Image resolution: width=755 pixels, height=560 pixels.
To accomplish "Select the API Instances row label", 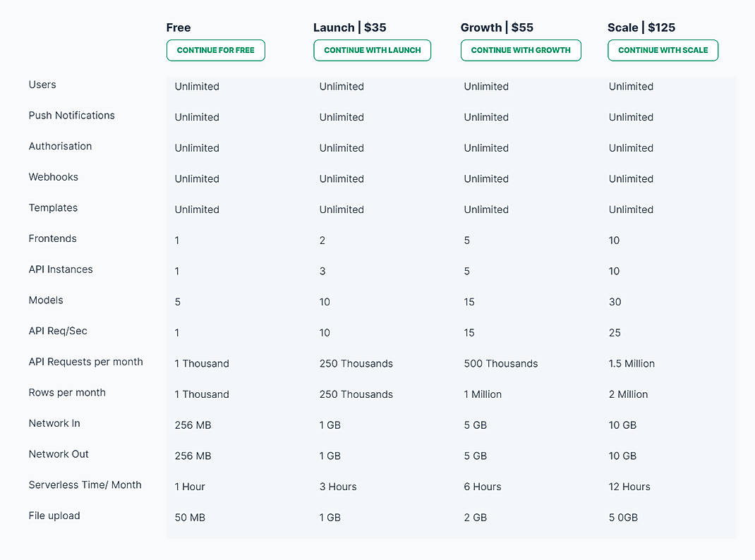I will coord(61,269).
